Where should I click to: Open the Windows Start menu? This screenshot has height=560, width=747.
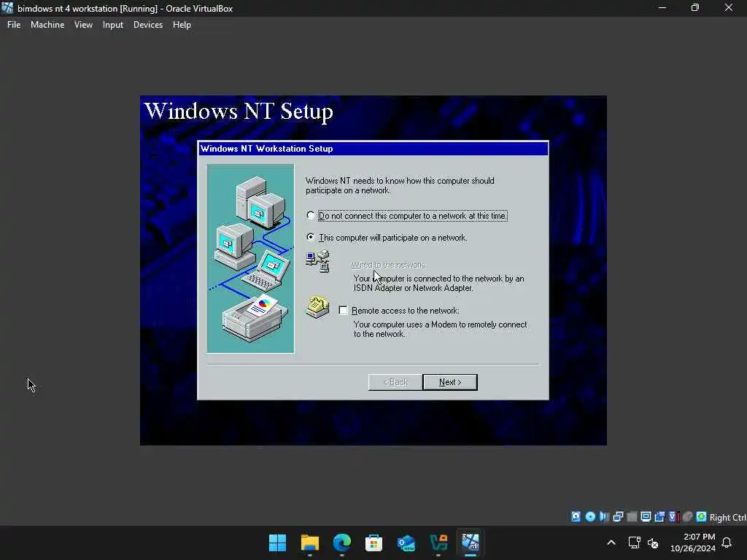pos(277,542)
